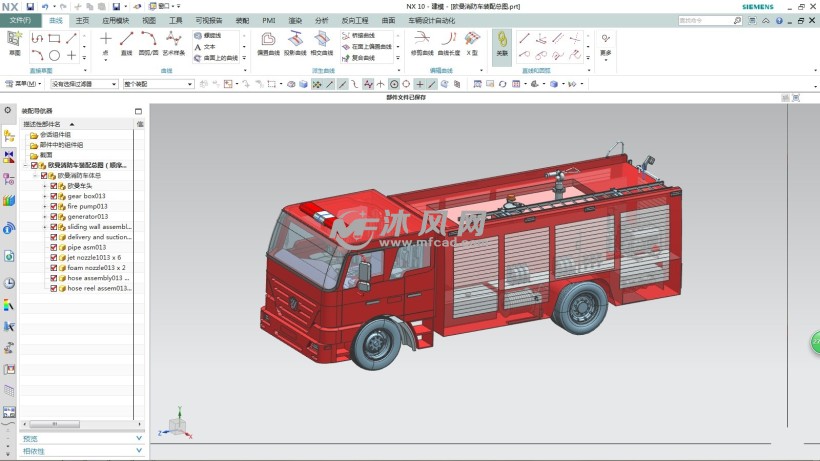The width and height of the screenshot is (820, 461).
Task: Click the Save icon in title bar
Action: [30, 6]
